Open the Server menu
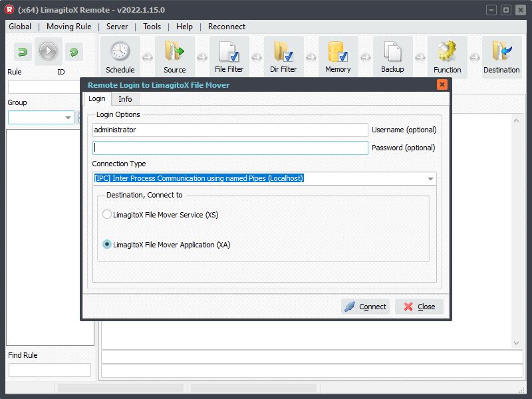The height and width of the screenshot is (399, 532). pyautogui.click(x=117, y=27)
